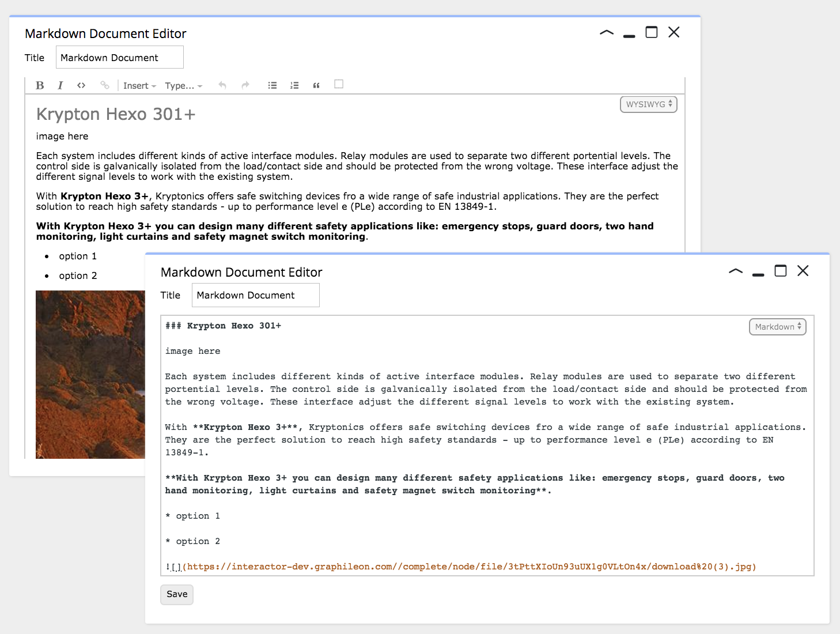
Task: Click '* option 2' line in markdown source
Action: pyautogui.click(x=192, y=541)
